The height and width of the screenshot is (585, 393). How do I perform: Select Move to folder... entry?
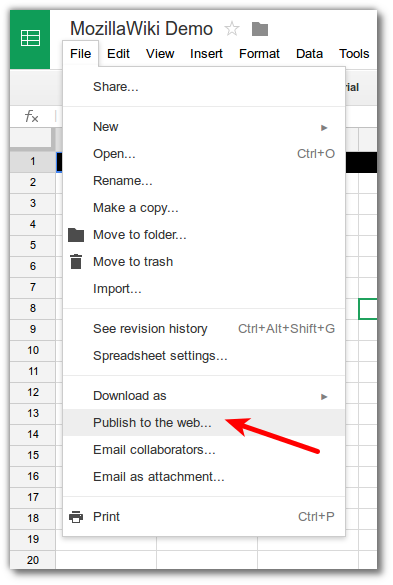pyautogui.click(x=204, y=235)
